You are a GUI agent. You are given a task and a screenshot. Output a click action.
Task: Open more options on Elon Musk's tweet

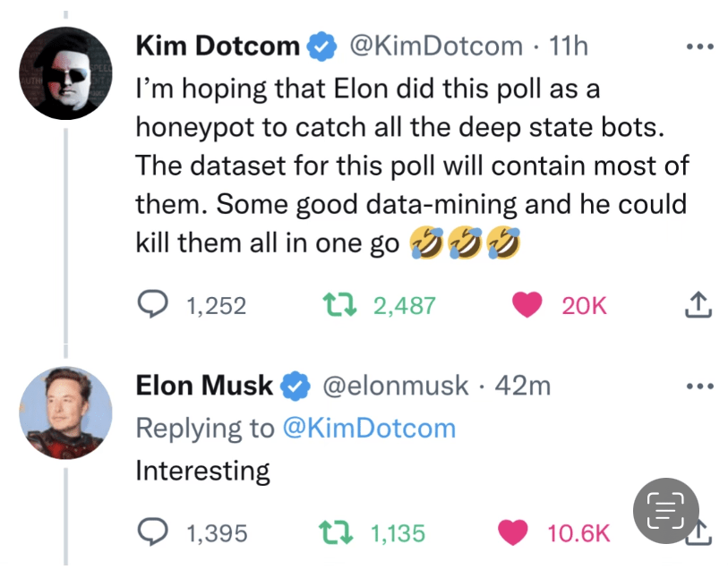click(x=698, y=387)
